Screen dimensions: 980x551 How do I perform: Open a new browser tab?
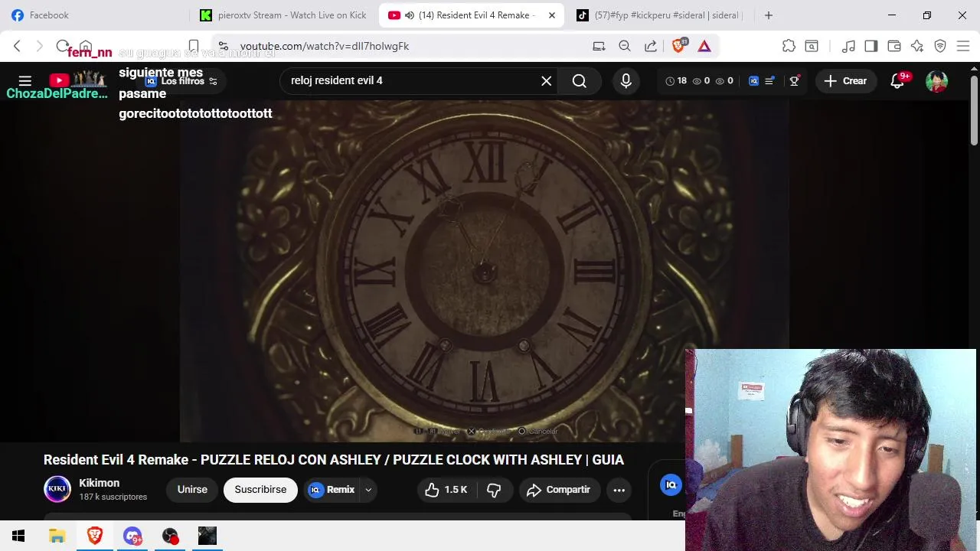click(x=769, y=15)
